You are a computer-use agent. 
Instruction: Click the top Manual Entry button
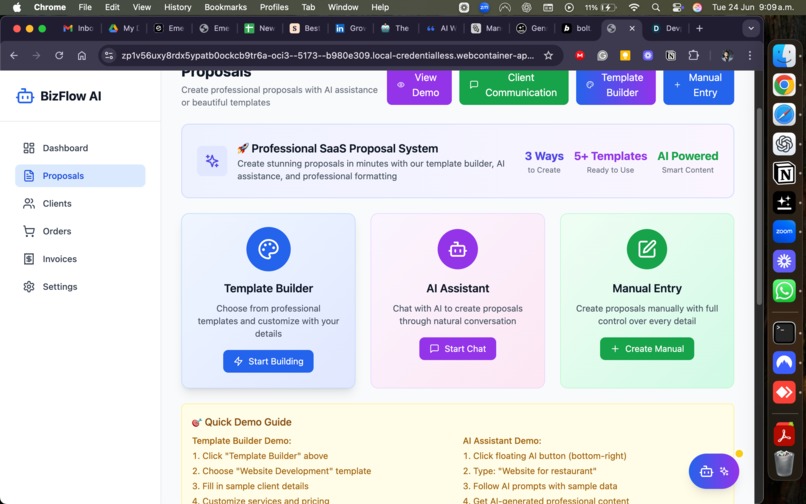click(x=698, y=85)
